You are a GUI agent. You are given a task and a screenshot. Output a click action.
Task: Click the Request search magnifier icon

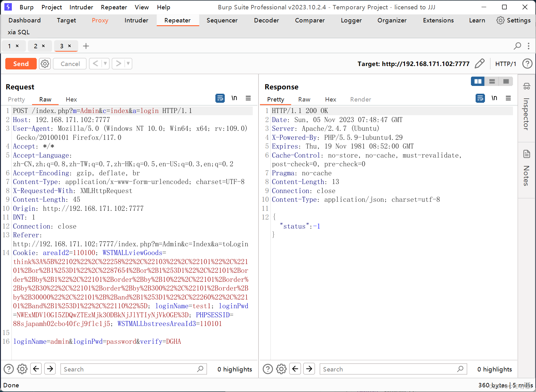200,369
